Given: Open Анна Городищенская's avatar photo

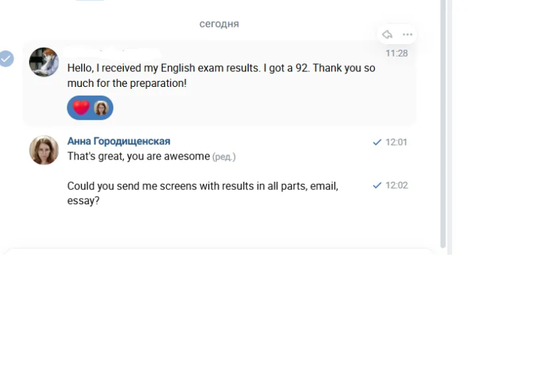Looking at the screenshot, I should click(x=44, y=150).
